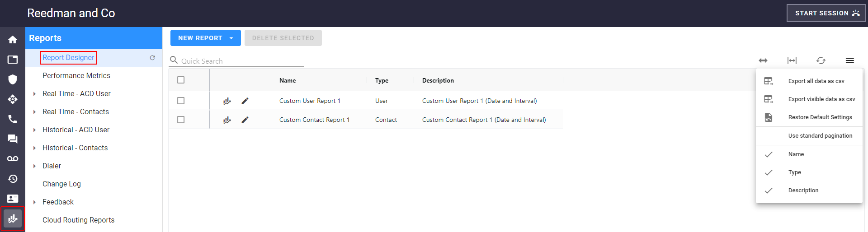Screen dimensions: 868x232
Task: Open the Home icon in sidebar
Action: click(x=13, y=40)
